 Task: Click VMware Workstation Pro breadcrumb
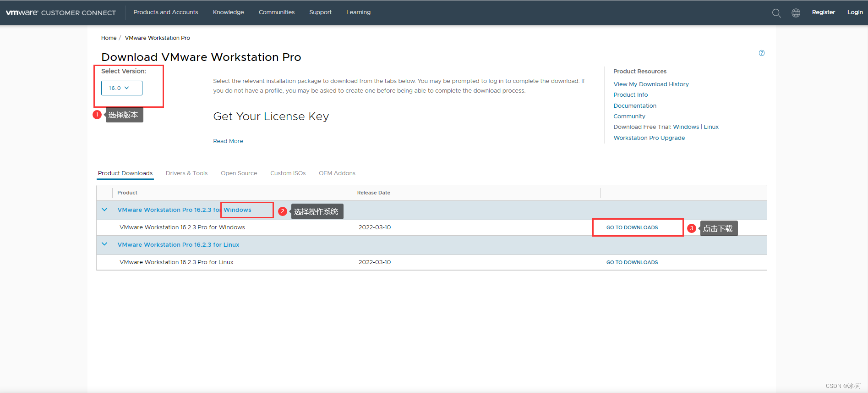[158, 38]
